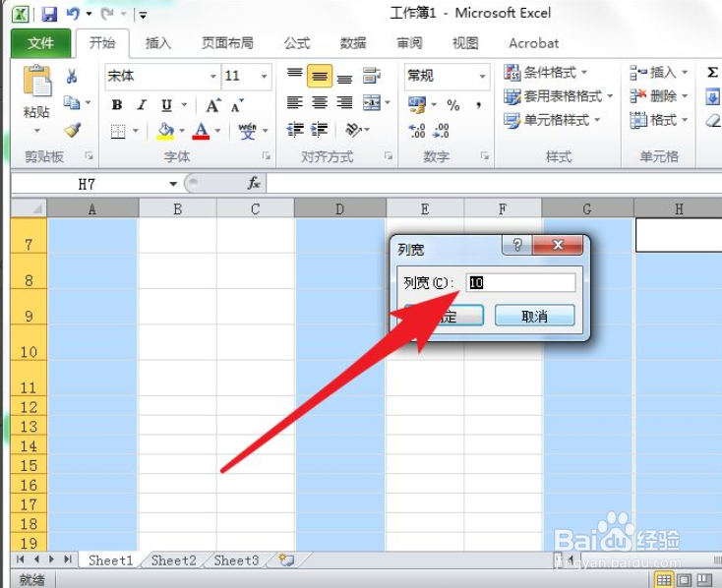Click the cell borders icon

[x=118, y=131]
